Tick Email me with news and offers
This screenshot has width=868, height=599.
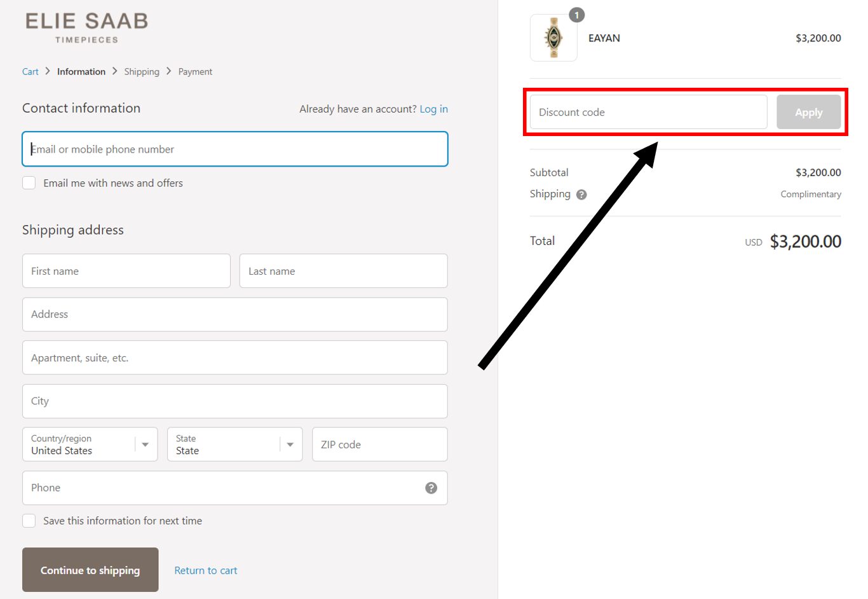pyautogui.click(x=29, y=183)
